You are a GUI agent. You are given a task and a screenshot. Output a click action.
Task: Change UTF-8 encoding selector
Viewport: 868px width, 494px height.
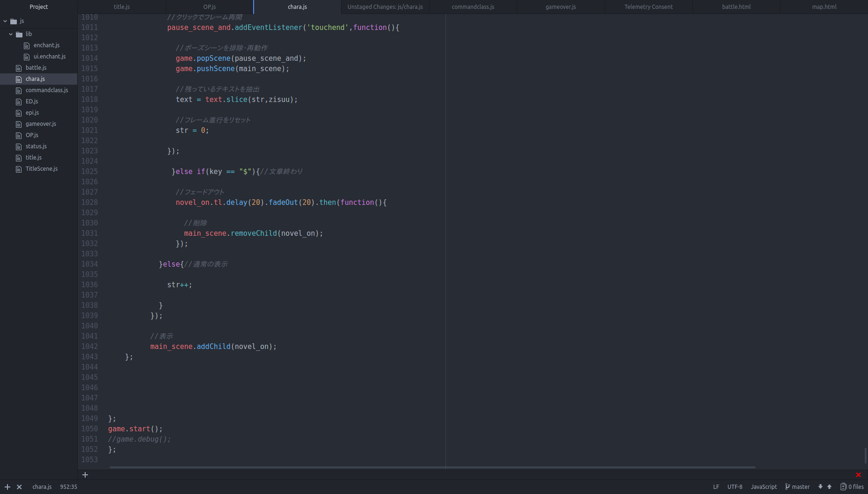[x=735, y=487]
